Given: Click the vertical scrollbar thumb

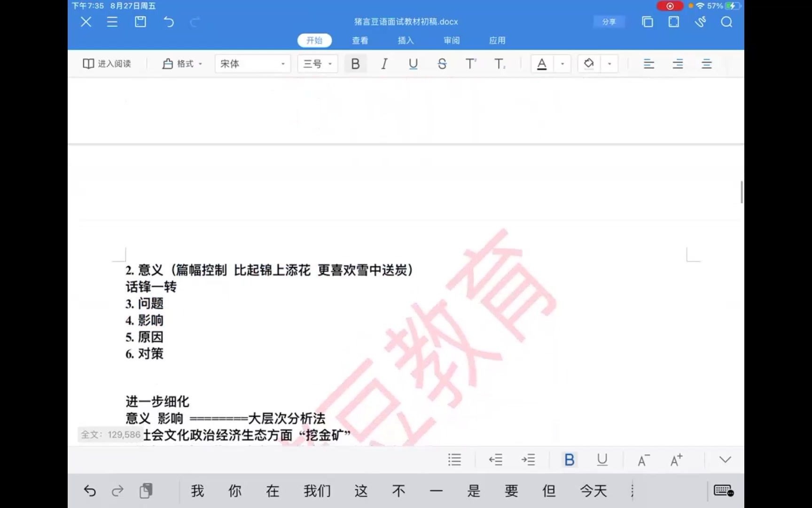Looking at the screenshot, I should (x=742, y=192).
